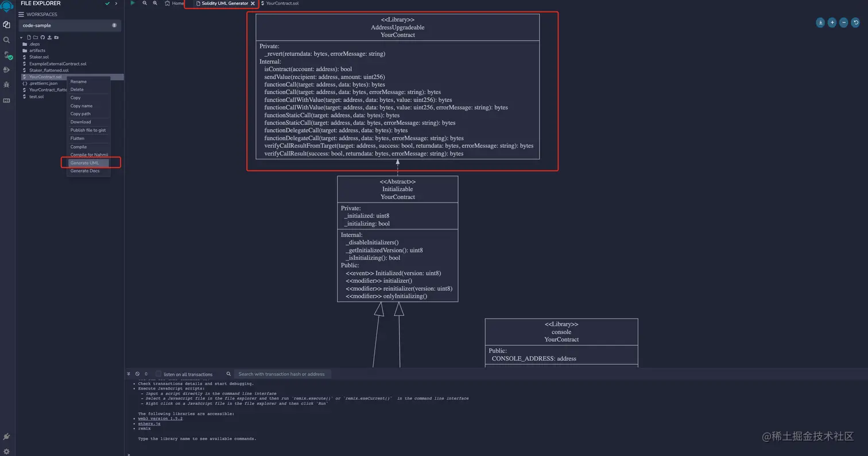Collapse the workspace root tree arrow
This screenshot has height=456, width=868.
point(21,38)
